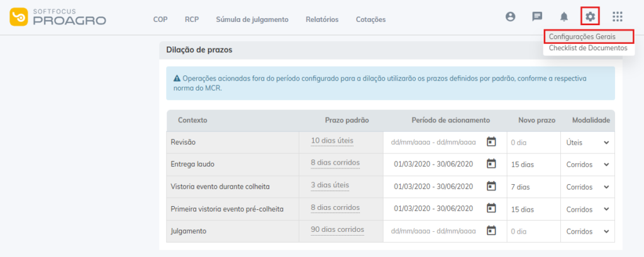Viewport: 644px width, 257px height.
Task: Open calendar picker for Entrega laudo row
Action: tap(492, 164)
